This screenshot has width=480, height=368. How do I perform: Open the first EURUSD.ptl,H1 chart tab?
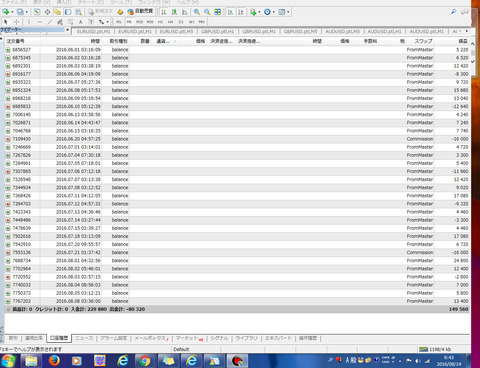[x=93, y=31]
